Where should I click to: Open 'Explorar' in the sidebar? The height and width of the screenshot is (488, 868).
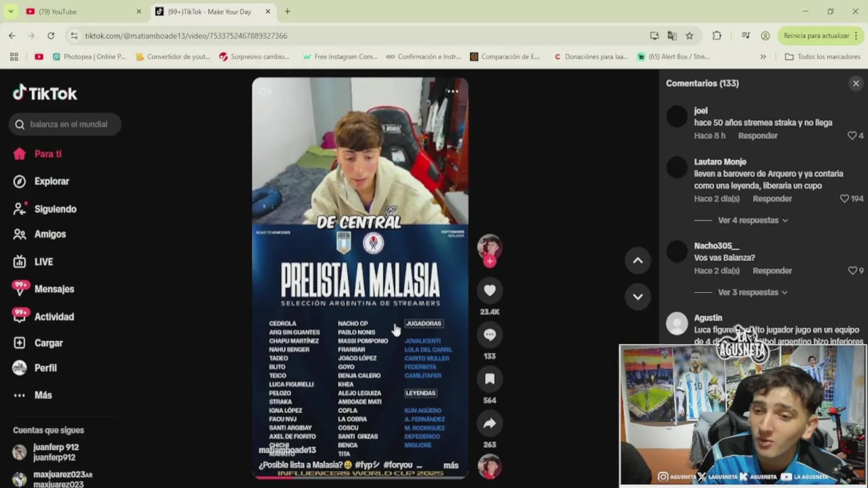[52, 181]
